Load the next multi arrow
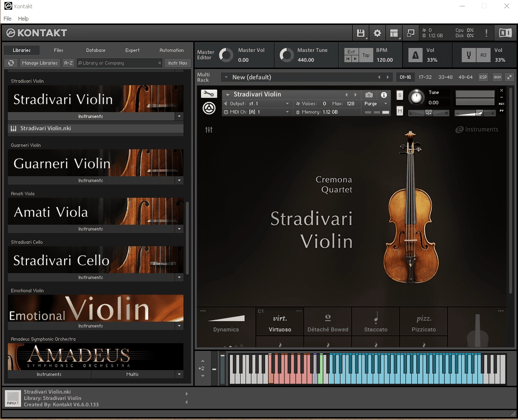Screen dimensions: 518x420 click(x=388, y=77)
